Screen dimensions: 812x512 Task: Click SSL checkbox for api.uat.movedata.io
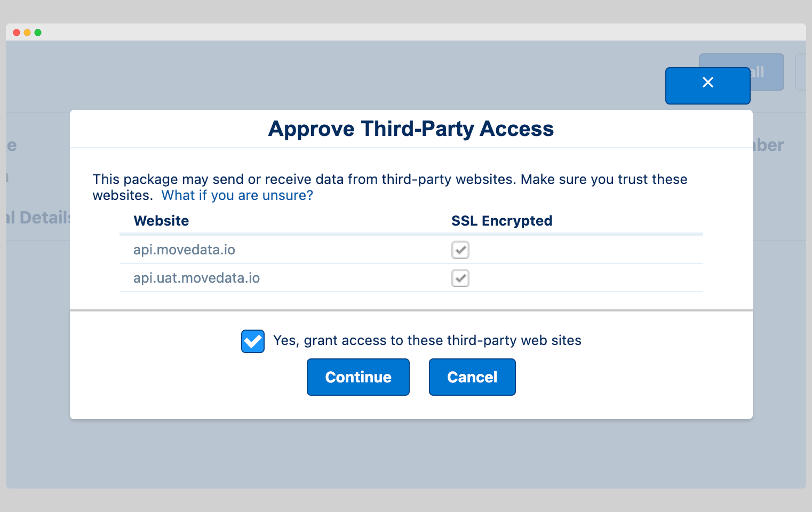460,278
